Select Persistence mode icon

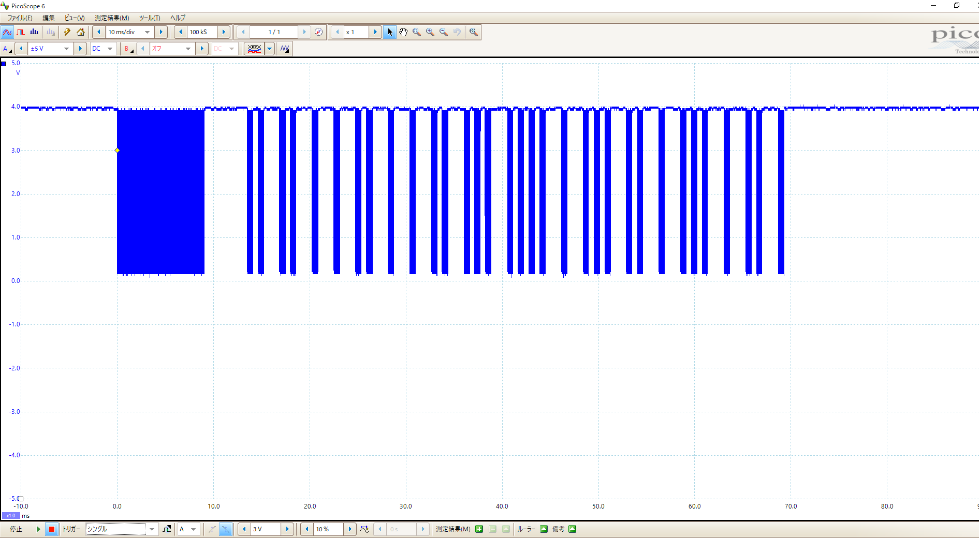click(x=21, y=32)
